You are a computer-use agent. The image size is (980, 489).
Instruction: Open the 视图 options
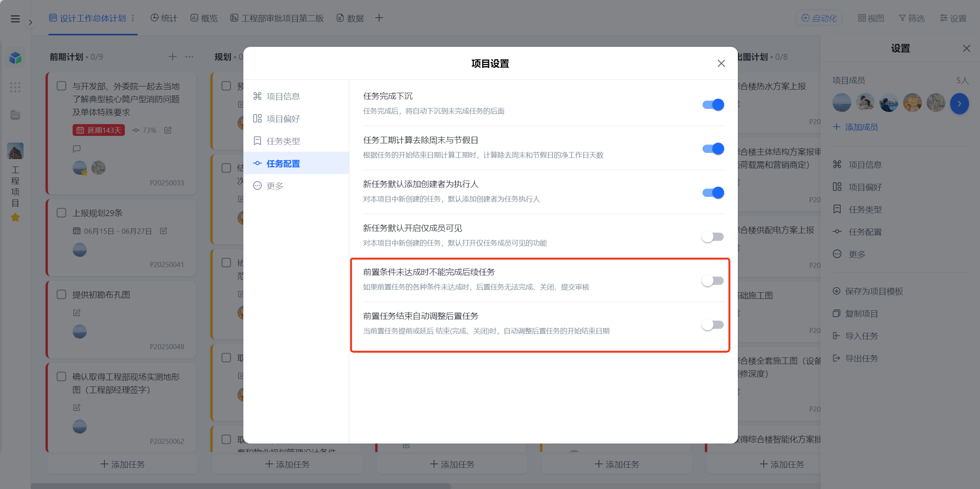pos(871,18)
